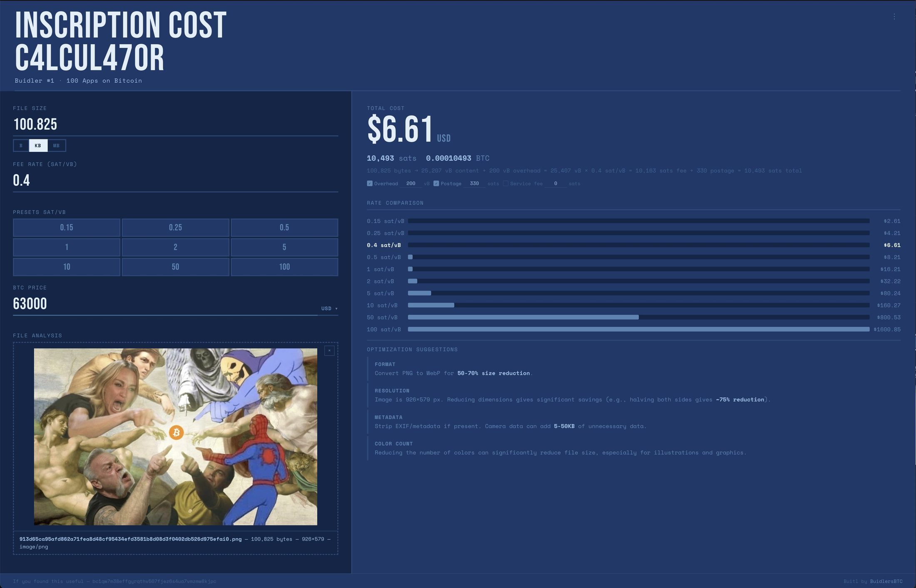This screenshot has height=588, width=916.
Task: Enable the Service fee checkbox
Action: tap(505, 184)
